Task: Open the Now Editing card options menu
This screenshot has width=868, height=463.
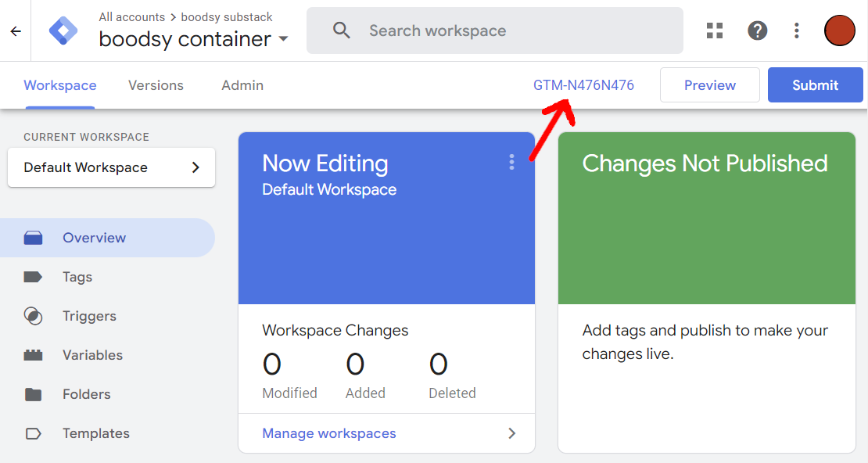Action: point(511,162)
